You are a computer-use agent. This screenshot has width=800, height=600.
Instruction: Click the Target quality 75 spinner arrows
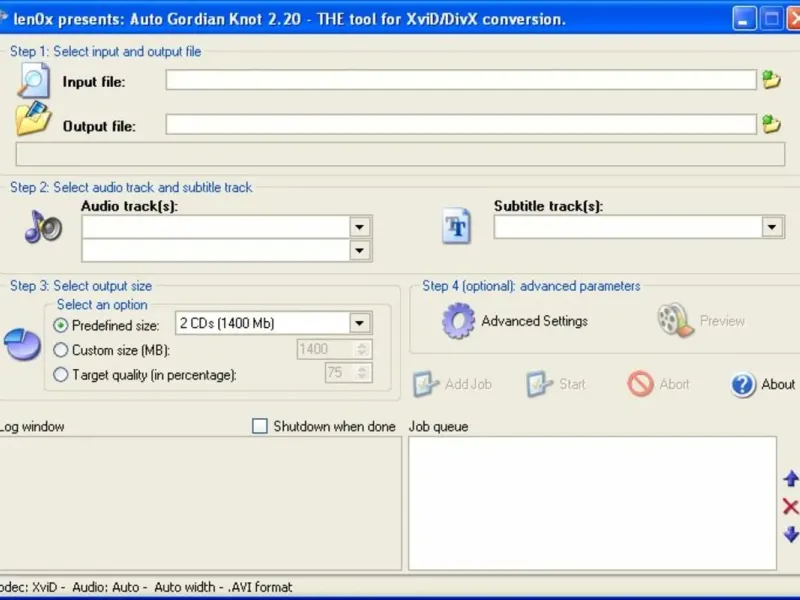pos(362,373)
